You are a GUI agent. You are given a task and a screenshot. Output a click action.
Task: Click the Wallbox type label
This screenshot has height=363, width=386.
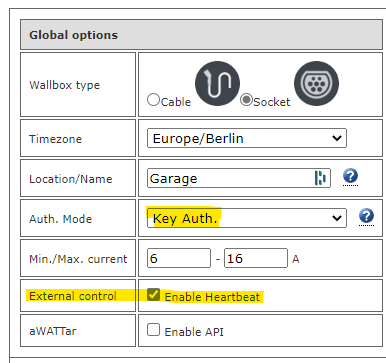(x=64, y=85)
